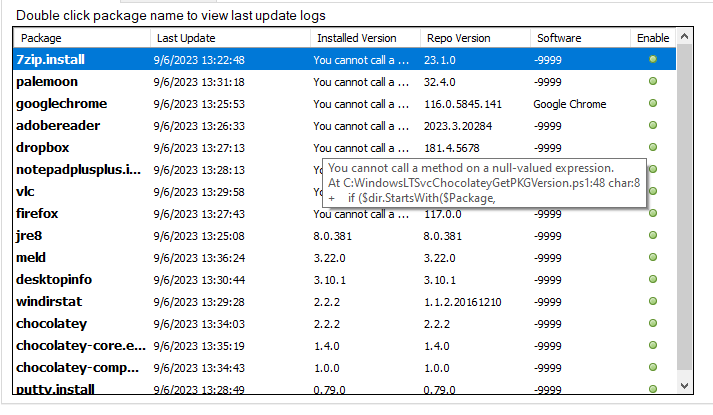The width and height of the screenshot is (713, 415).
Task: Click the green status dot for windirstat
Action: point(653,302)
